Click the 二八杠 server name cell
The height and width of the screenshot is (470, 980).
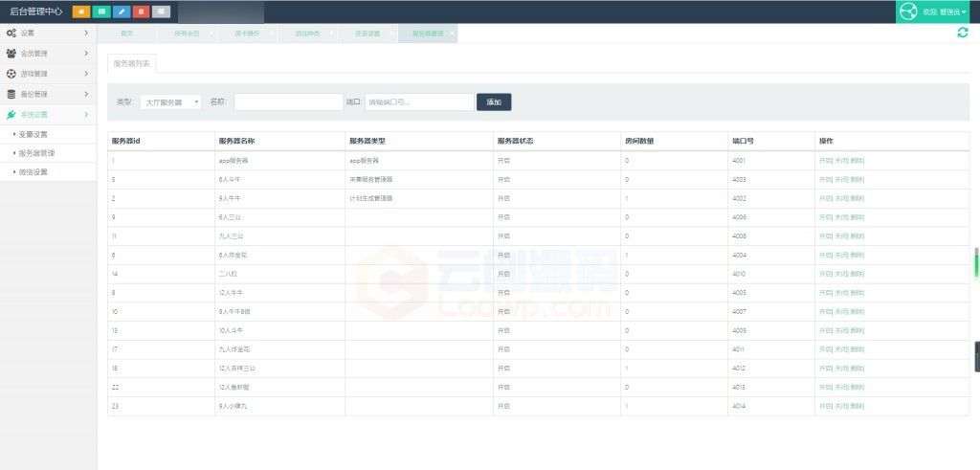coord(228,274)
